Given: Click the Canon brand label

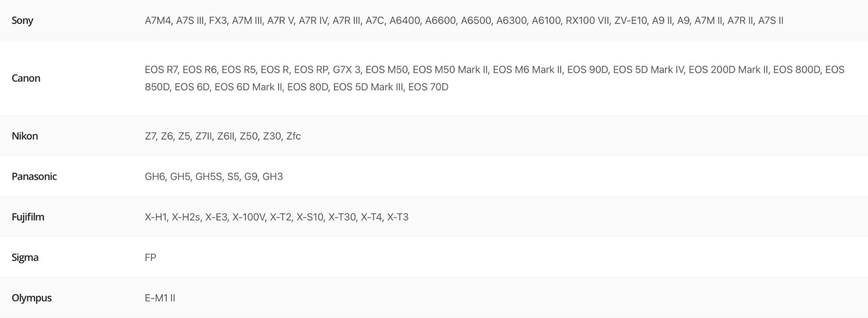Looking at the screenshot, I should 26,78.
